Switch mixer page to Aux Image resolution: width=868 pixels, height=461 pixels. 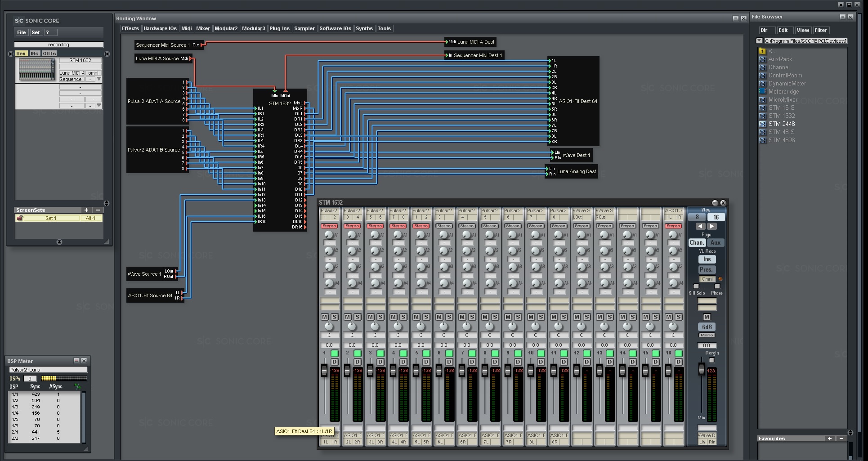coord(716,243)
